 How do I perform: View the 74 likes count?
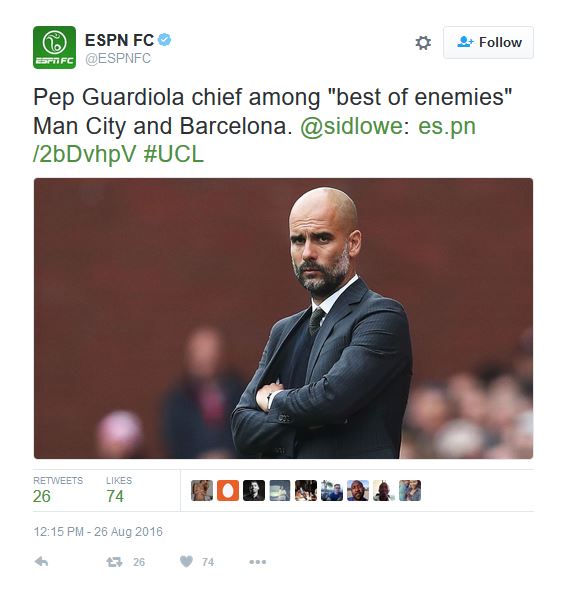click(115, 496)
